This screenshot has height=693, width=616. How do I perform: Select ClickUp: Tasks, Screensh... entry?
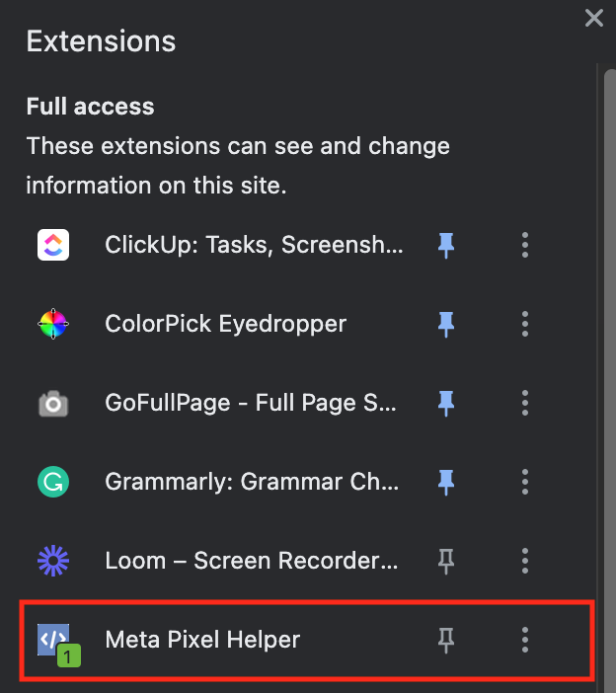pos(254,245)
